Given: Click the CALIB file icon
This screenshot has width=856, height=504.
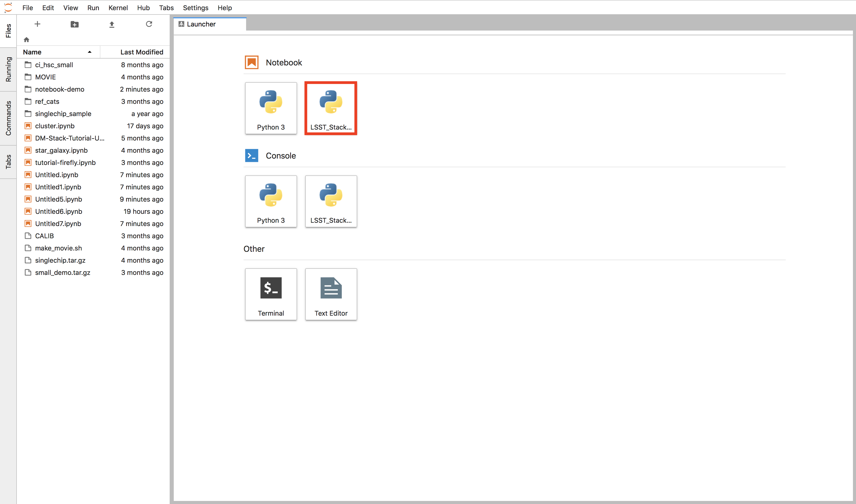Looking at the screenshot, I should click(x=28, y=236).
